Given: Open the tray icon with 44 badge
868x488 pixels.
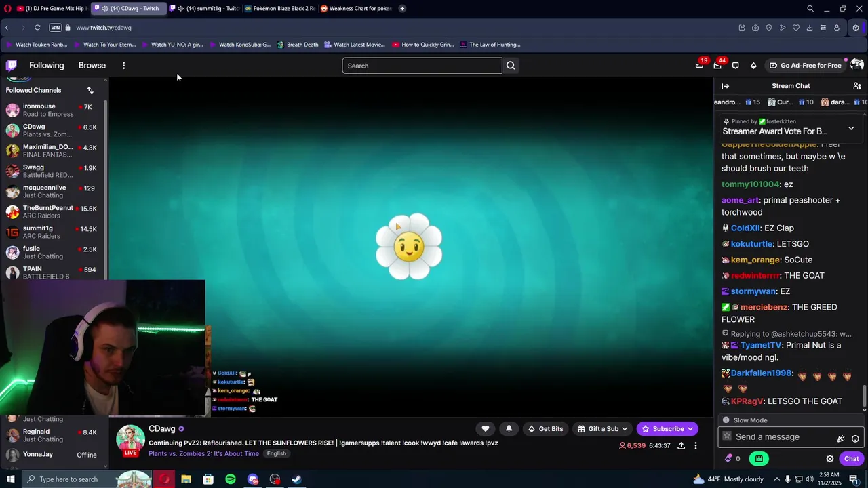Looking at the screenshot, I should (x=717, y=66).
